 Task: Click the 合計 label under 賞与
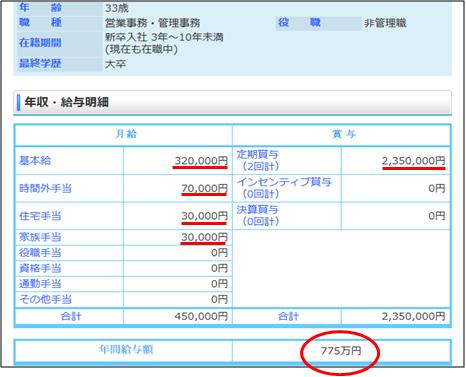289,316
